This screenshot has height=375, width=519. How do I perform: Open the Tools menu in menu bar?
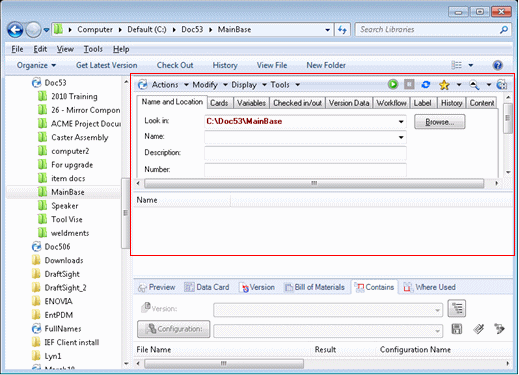(x=93, y=49)
